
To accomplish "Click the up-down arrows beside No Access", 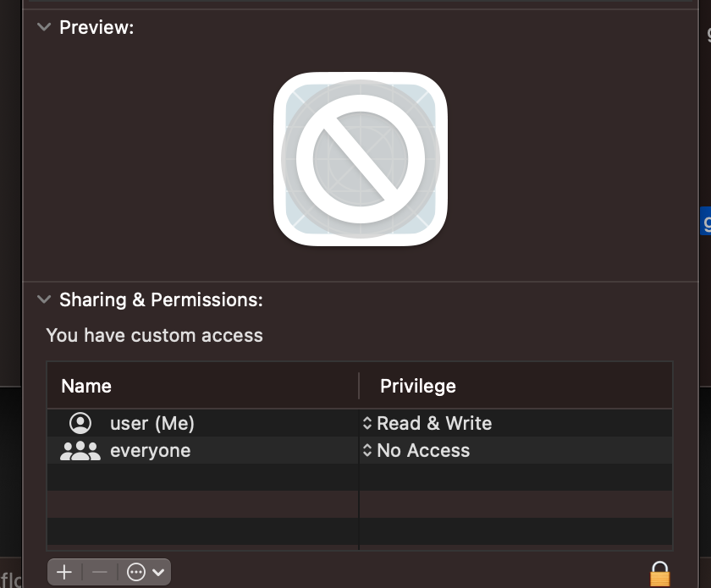I will tap(367, 450).
